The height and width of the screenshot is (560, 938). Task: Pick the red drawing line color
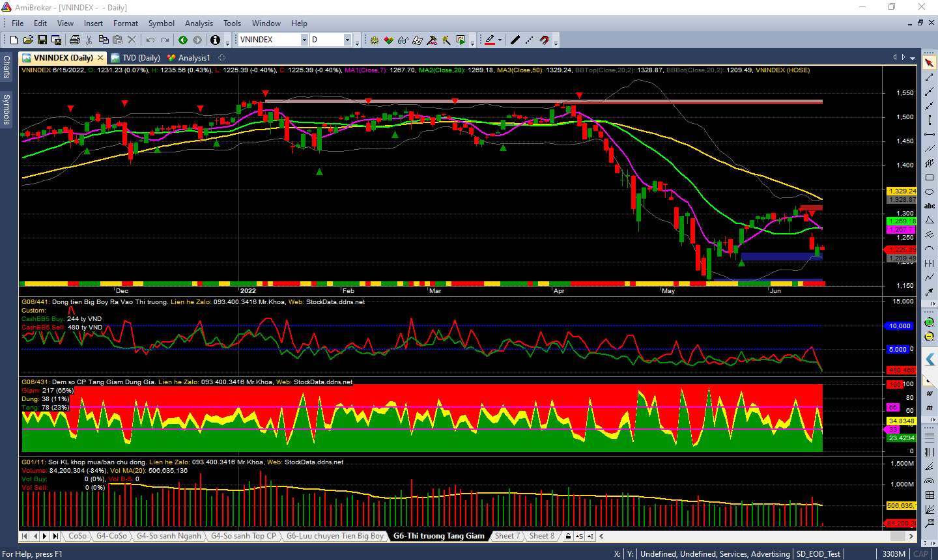490,40
